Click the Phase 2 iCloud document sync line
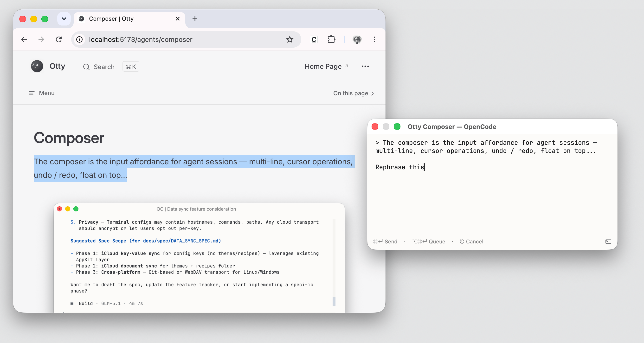 (x=153, y=266)
